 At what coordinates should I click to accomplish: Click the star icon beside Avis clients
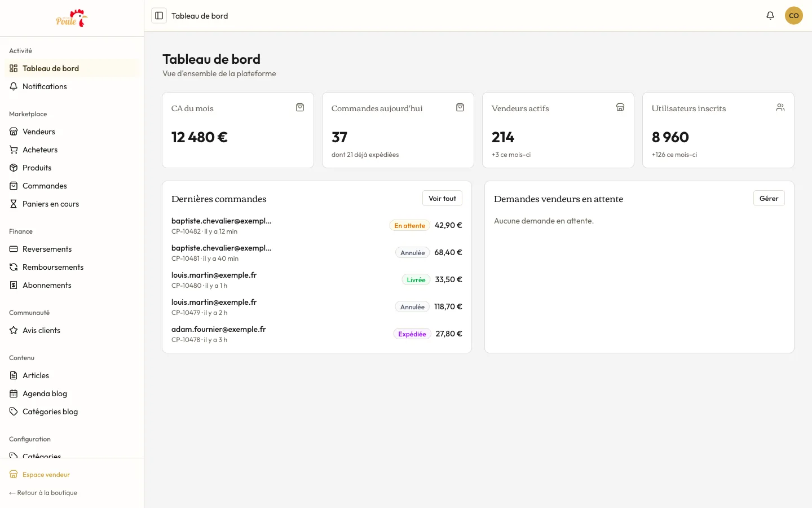(x=14, y=330)
